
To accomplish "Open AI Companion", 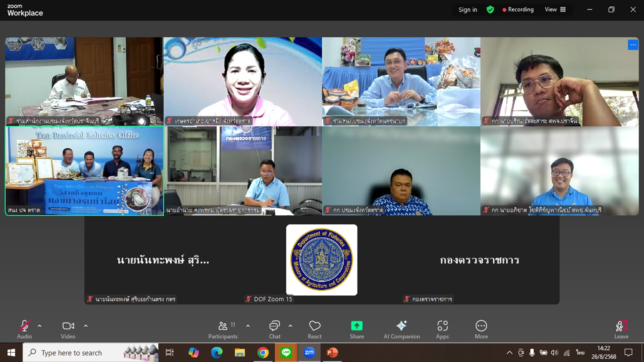I will (x=402, y=330).
